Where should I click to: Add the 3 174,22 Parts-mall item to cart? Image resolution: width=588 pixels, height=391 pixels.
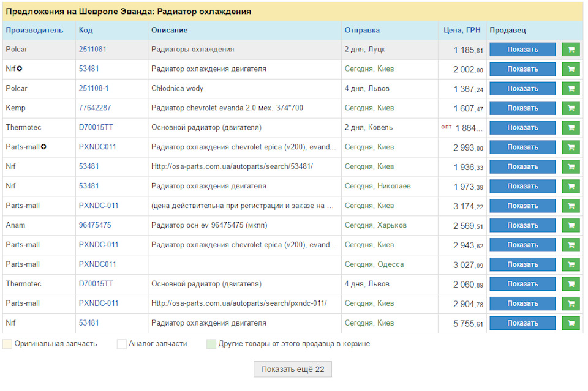571,206
